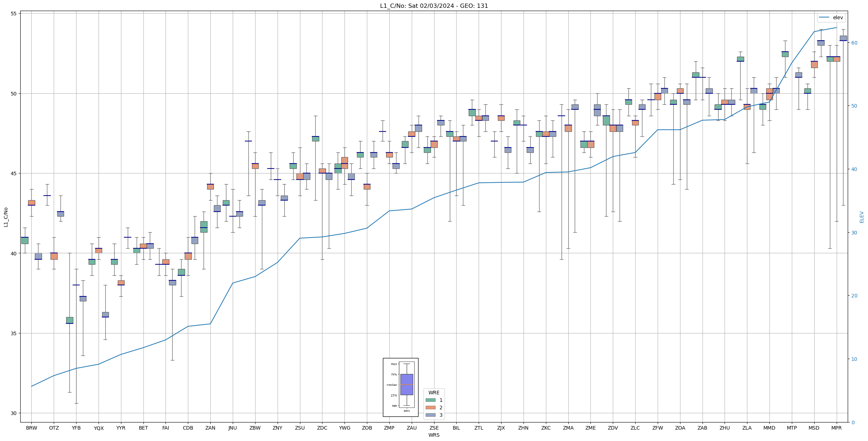Click the 35 tick on left axis
This screenshot has width=868, height=441.
(x=14, y=333)
